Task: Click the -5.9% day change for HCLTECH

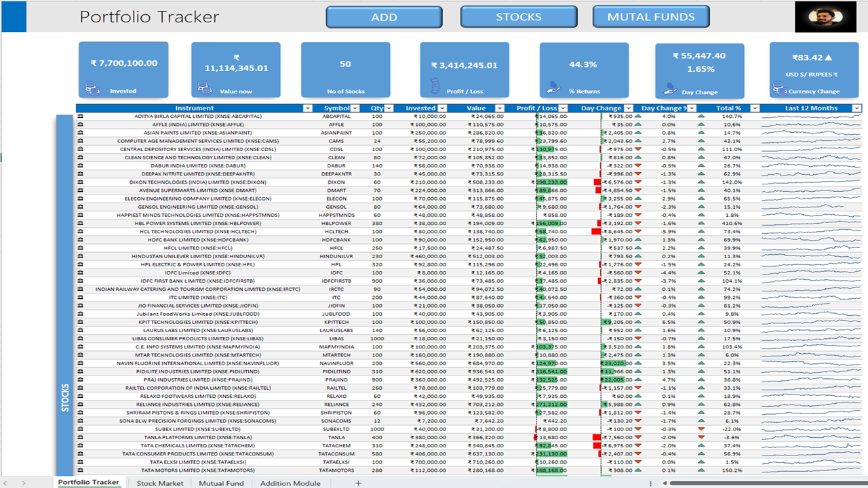Action: 668,232
